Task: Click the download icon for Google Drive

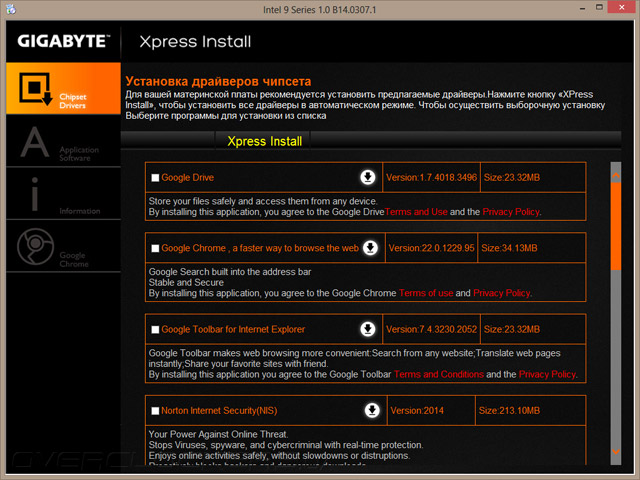Action: pyautogui.click(x=368, y=177)
